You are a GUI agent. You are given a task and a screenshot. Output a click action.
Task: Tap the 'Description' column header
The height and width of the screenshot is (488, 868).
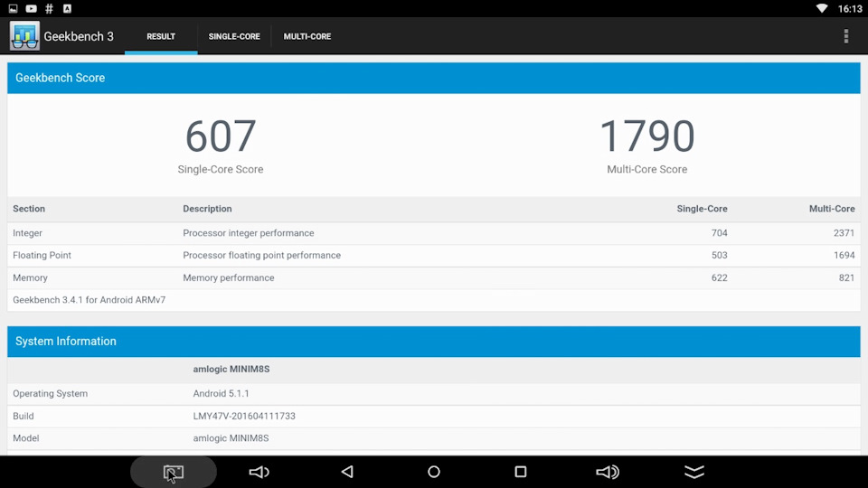click(x=208, y=209)
